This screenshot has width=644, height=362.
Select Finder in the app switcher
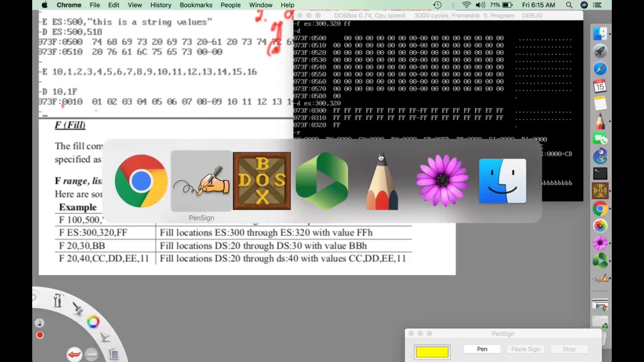click(x=503, y=181)
